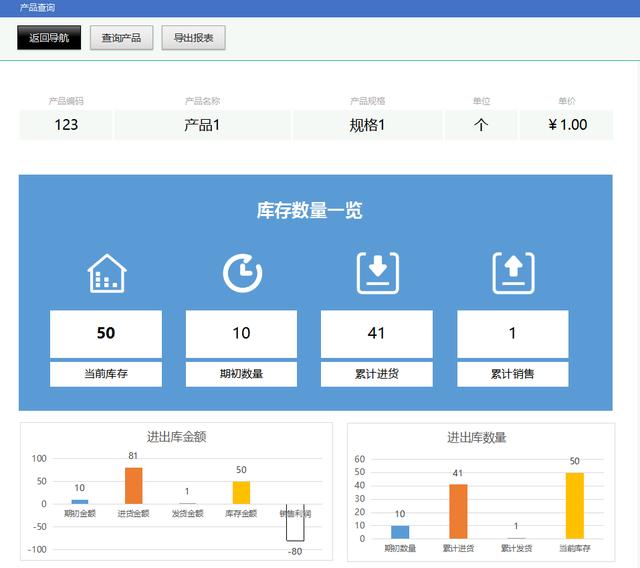Select the product code field showing 123
This screenshot has height=568, width=640.
click(66, 125)
